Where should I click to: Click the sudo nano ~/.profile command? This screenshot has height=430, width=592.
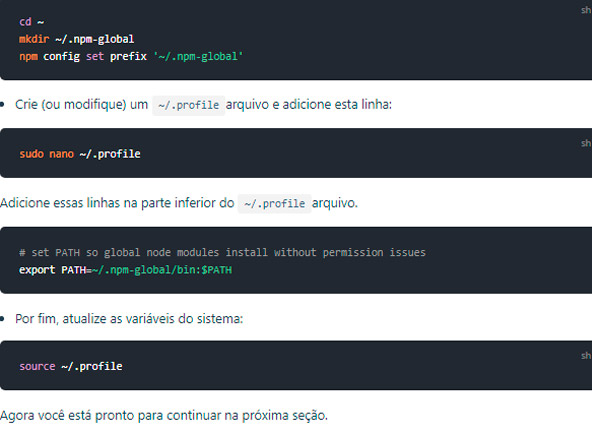tap(80, 154)
